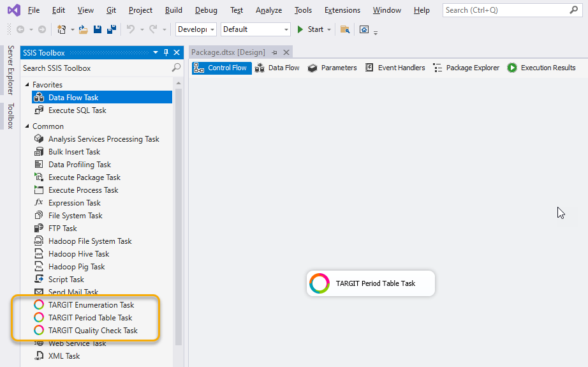Screen dimensions: 588x367
Task: Click the TARGIT Enumeration Task ring icon
Action: 39,304
